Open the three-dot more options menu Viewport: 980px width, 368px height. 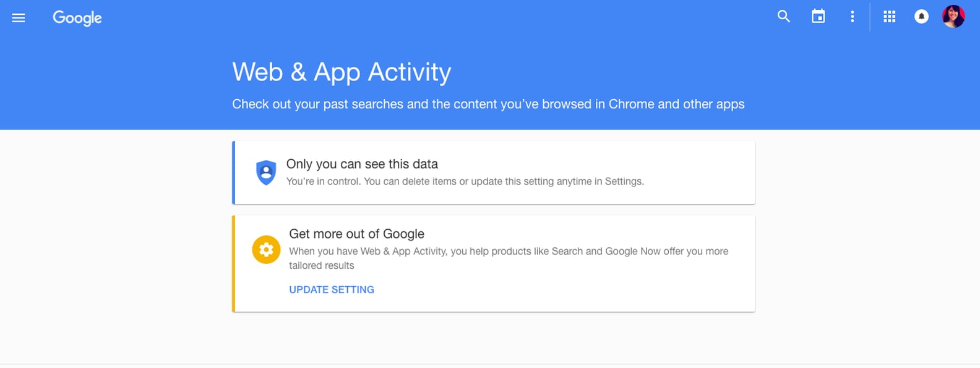pos(852,17)
